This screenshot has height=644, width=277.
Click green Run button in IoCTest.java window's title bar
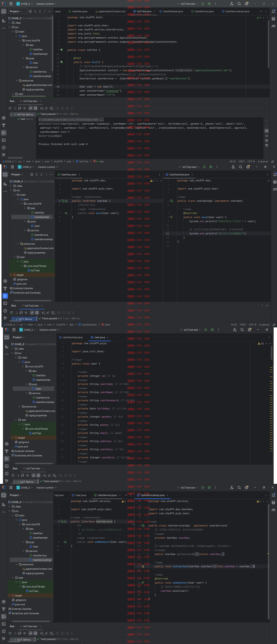click(203, 4)
